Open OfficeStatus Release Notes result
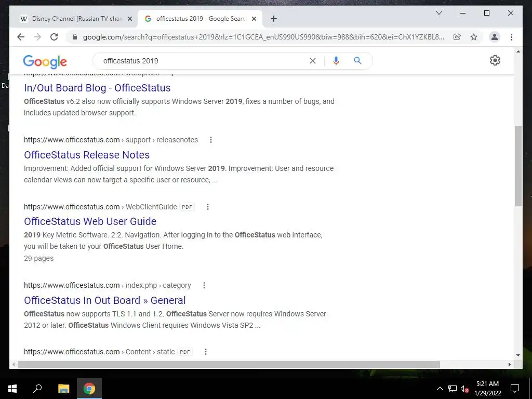The height and width of the screenshot is (399, 532). (x=87, y=155)
